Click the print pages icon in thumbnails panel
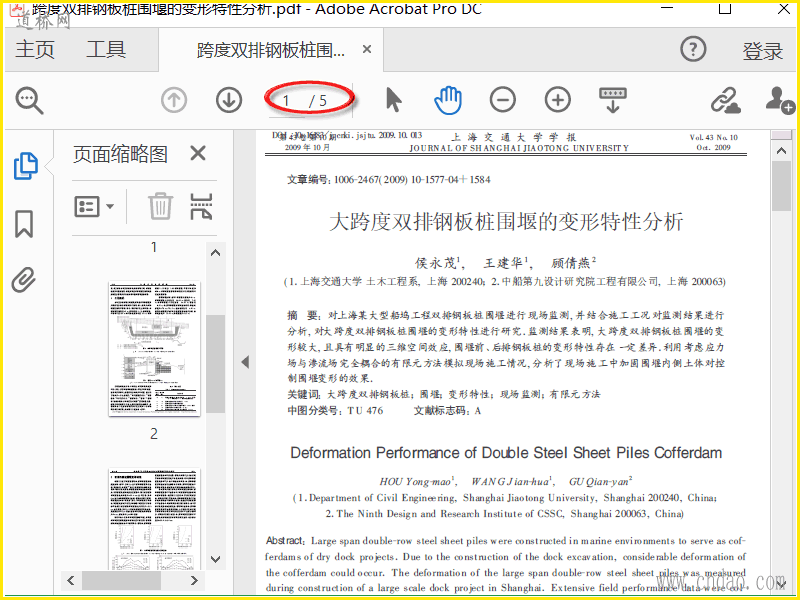This screenshot has width=800, height=600. click(202, 206)
